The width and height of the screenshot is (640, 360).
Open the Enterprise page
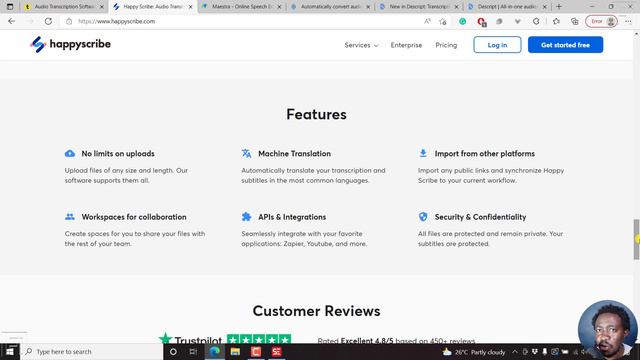click(406, 45)
